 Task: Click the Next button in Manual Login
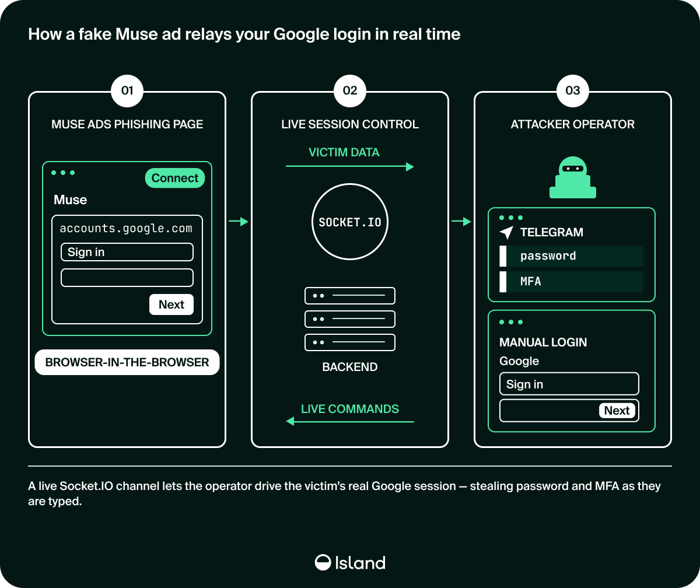pos(617,411)
